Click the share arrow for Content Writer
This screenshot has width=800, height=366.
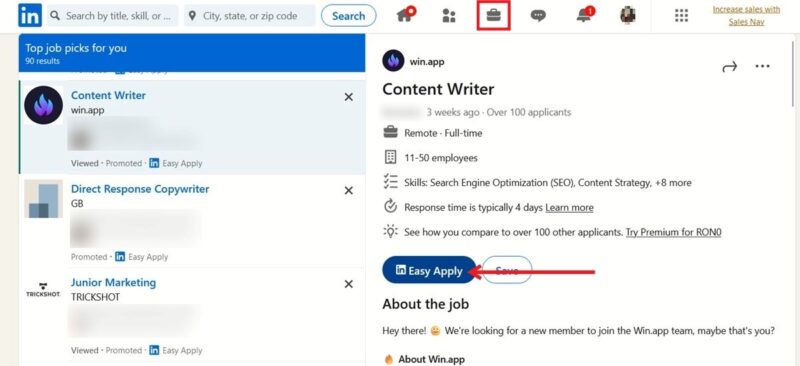coord(730,66)
